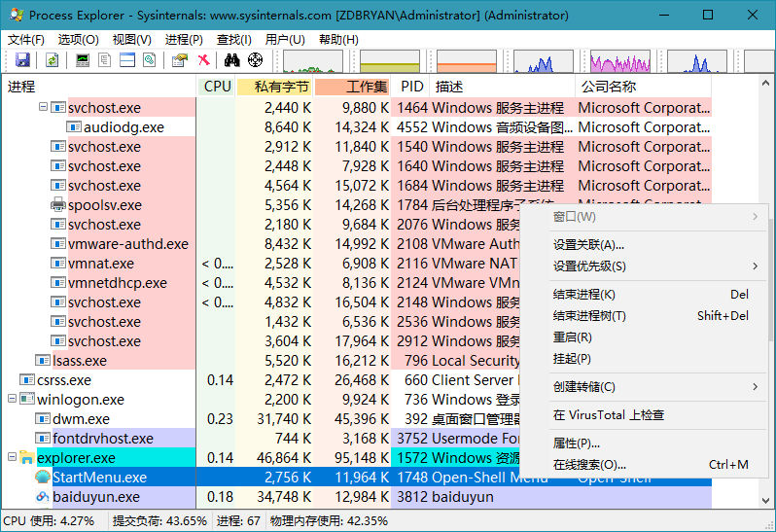
Task: Sort by the 工作集 column header
Action: (352, 87)
